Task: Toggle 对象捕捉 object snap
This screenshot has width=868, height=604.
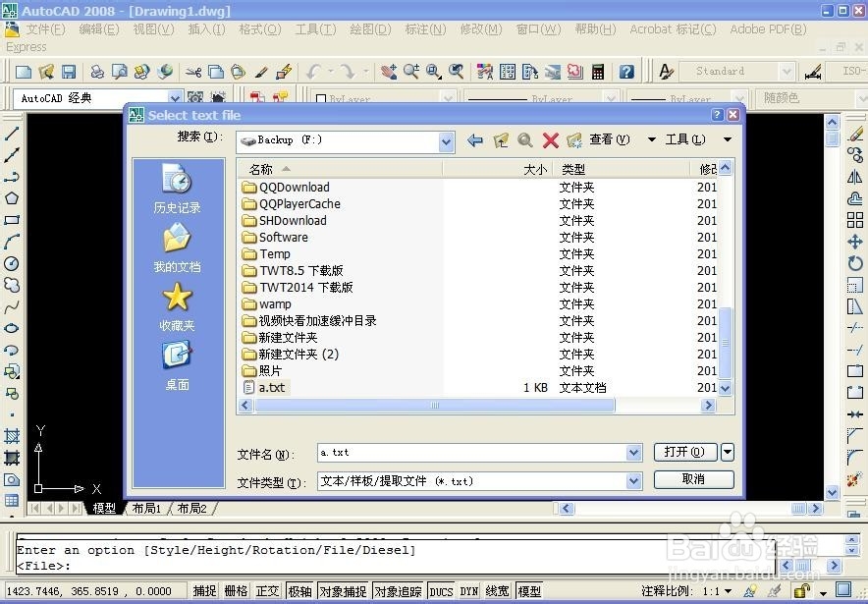Action: (x=344, y=591)
